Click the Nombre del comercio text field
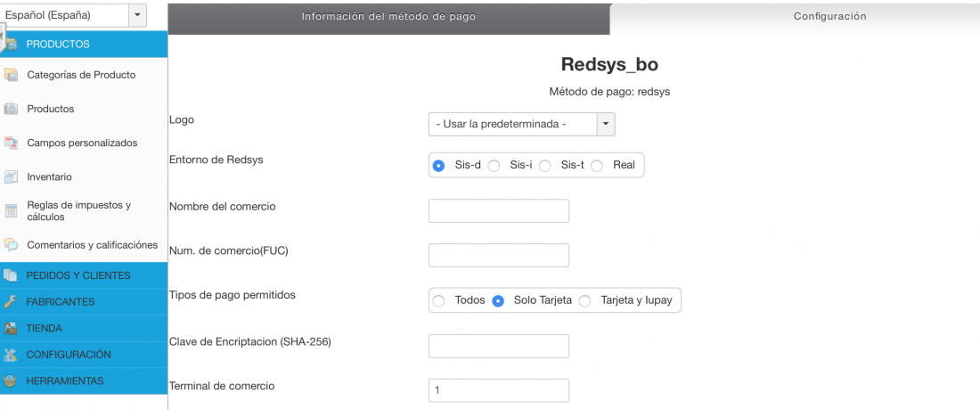Viewport: 980px width, 410px height. click(499, 210)
